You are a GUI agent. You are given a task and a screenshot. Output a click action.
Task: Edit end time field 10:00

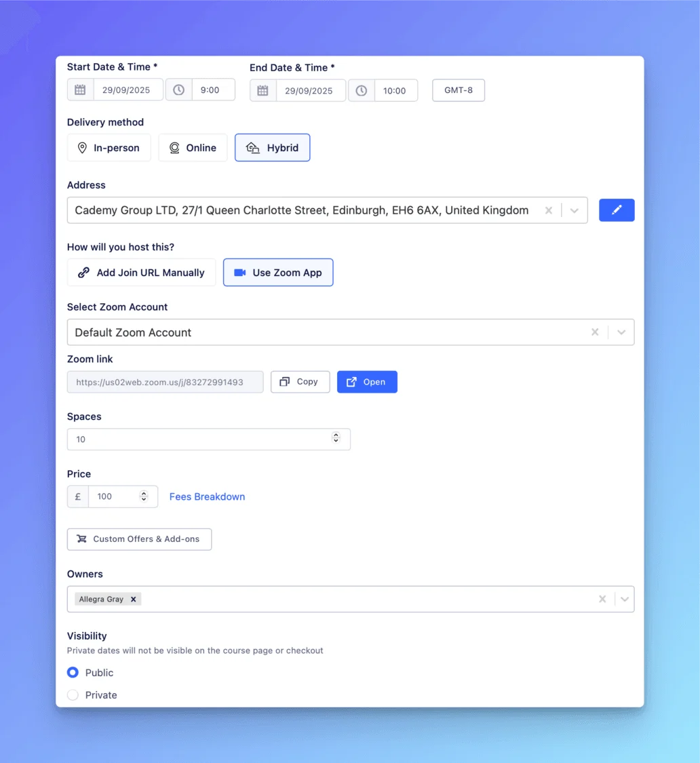click(x=395, y=90)
